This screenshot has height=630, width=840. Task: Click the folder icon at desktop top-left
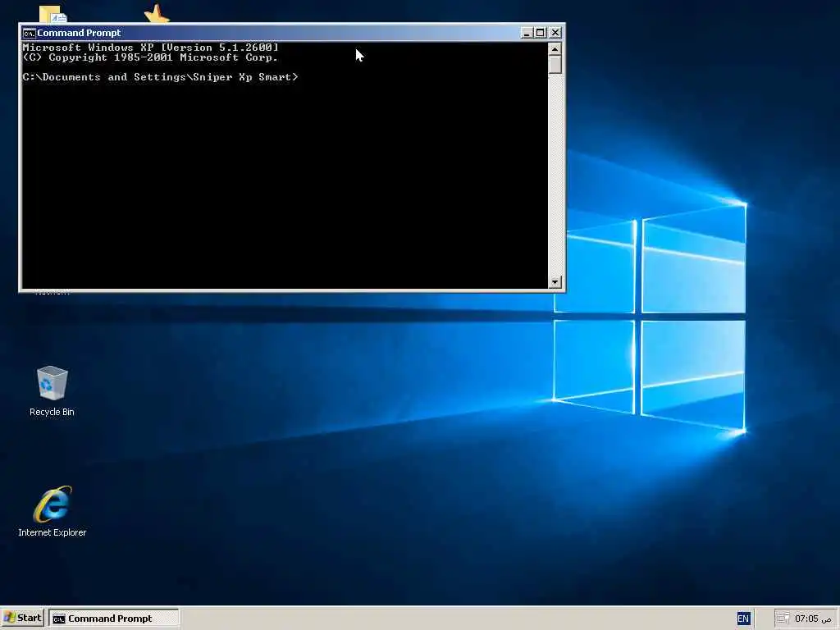[x=52, y=15]
